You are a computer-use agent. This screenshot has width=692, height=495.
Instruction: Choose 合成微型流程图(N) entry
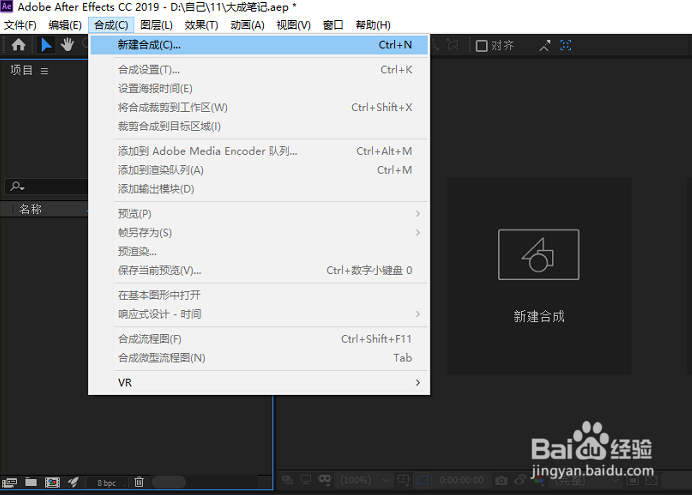[259, 358]
